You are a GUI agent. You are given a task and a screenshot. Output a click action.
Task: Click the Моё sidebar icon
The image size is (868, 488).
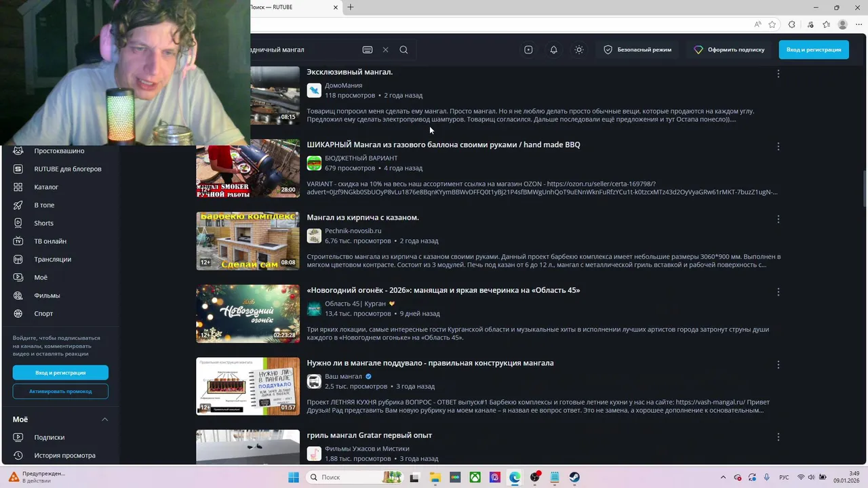(18, 277)
